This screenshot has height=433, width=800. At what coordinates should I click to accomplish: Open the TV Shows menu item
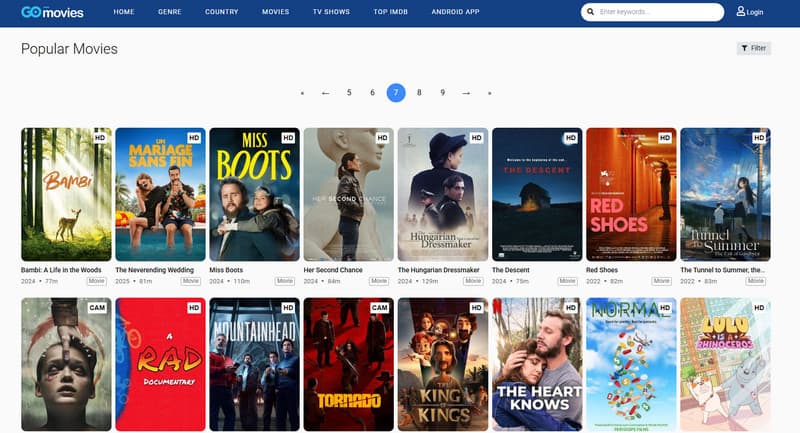(x=331, y=12)
